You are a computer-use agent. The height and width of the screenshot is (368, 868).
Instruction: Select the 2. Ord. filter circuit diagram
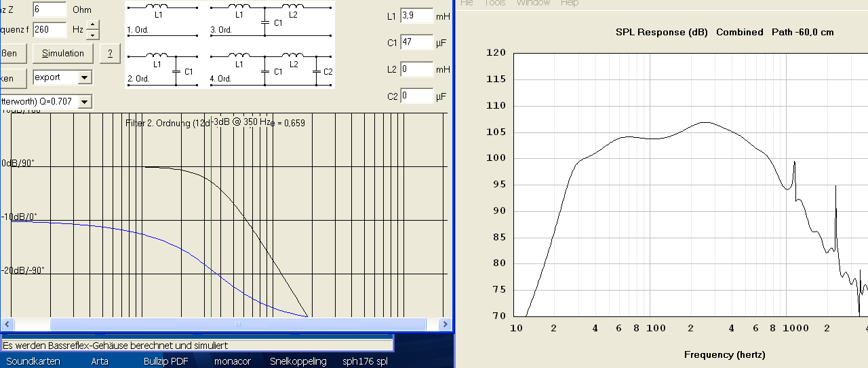(x=163, y=68)
